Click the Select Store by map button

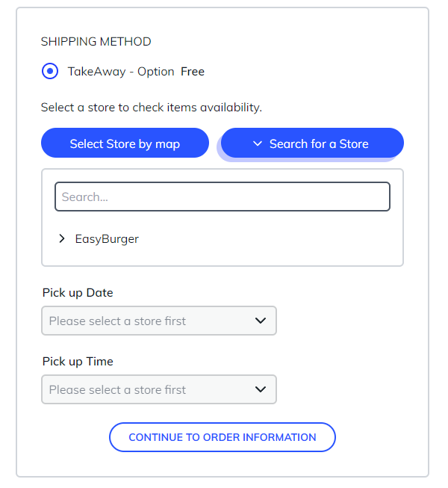click(125, 143)
